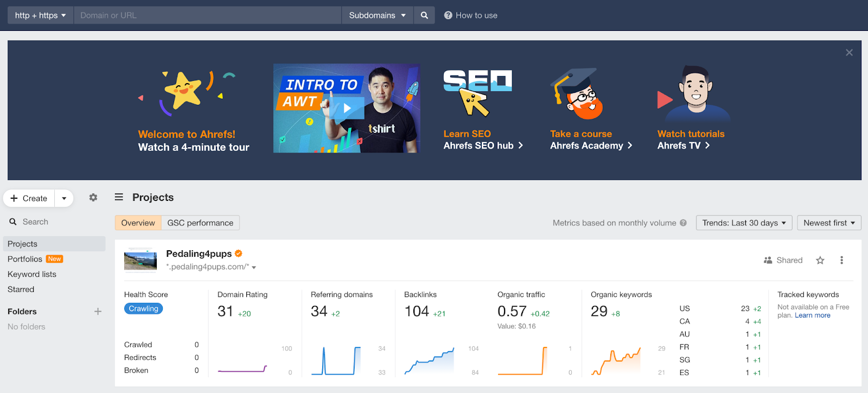868x393 pixels.
Task: Click the Backlinks value 104
Action: (x=417, y=311)
